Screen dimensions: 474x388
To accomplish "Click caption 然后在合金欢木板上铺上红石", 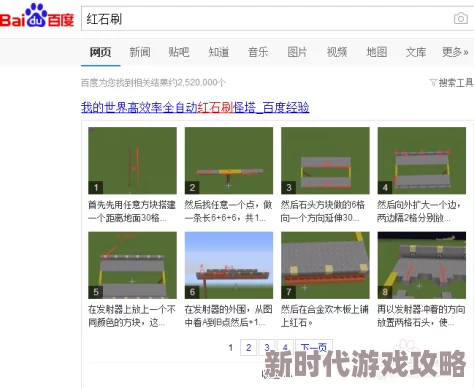I will (x=324, y=316).
